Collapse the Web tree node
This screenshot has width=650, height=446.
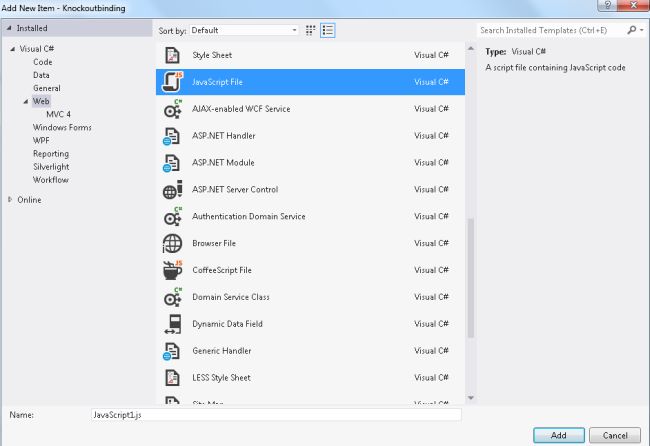point(26,101)
